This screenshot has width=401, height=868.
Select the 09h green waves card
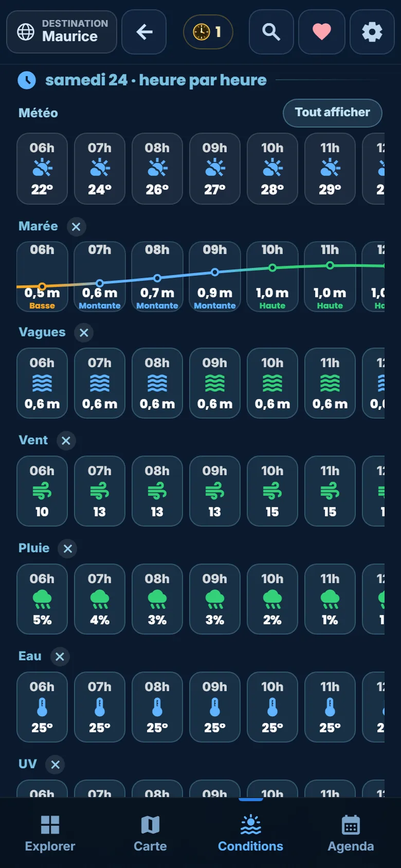pyautogui.click(x=215, y=383)
